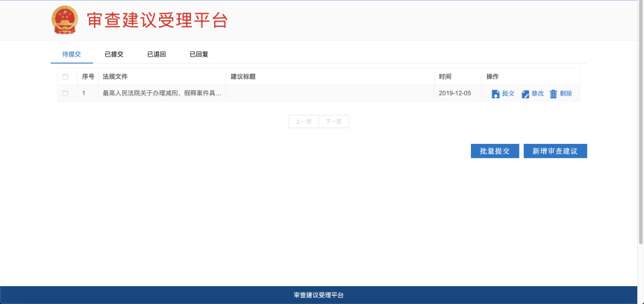This screenshot has height=304, width=644.
Task: Toggle the select-all checkbox in the table header
Action: pyautogui.click(x=65, y=77)
